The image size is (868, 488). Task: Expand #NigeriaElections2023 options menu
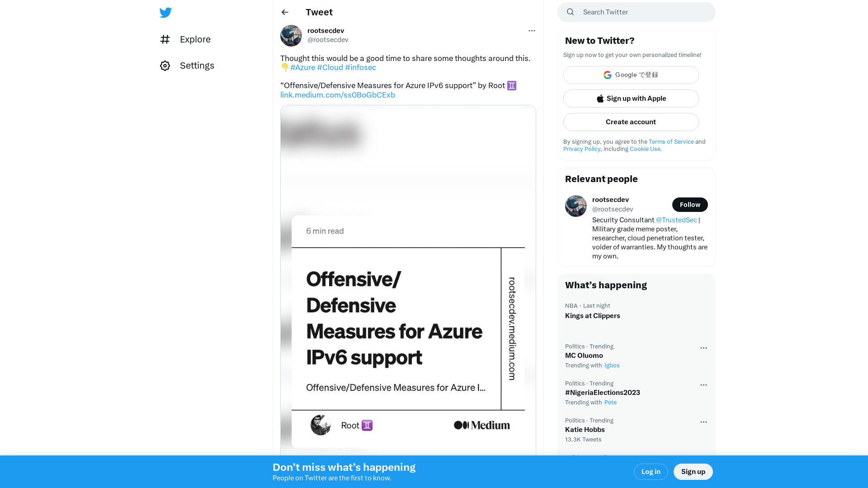(x=703, y=385)
